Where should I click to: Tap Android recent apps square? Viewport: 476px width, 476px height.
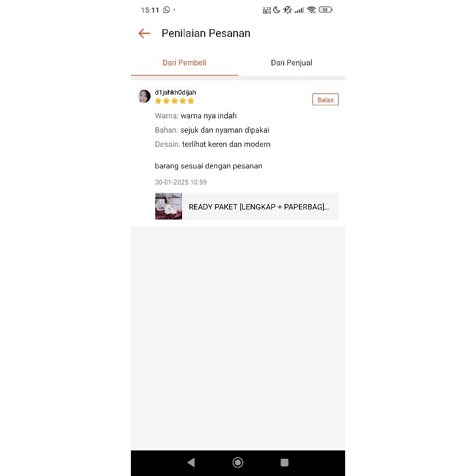coord(284,462)
